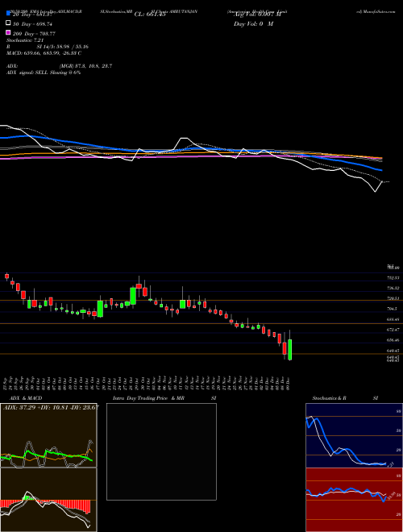Click 'Intra Day Trading Price & MRSI' title

164,398
